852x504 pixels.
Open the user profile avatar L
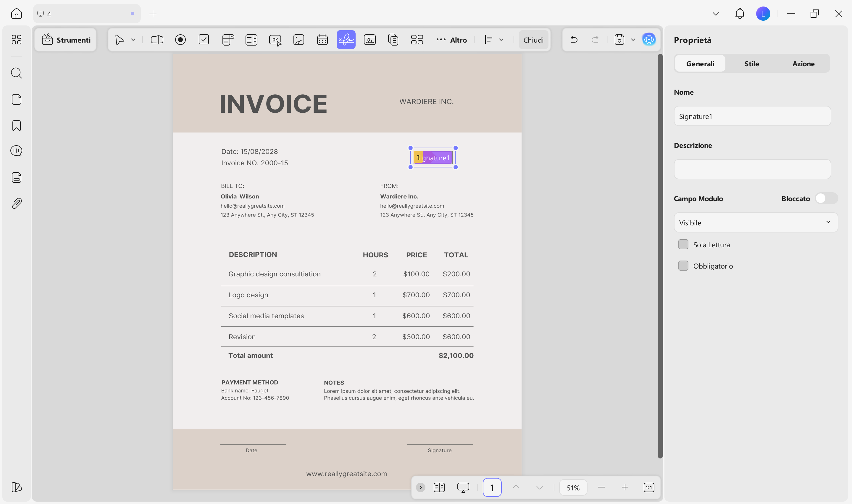pyautogui.click(x=763, y=14)
